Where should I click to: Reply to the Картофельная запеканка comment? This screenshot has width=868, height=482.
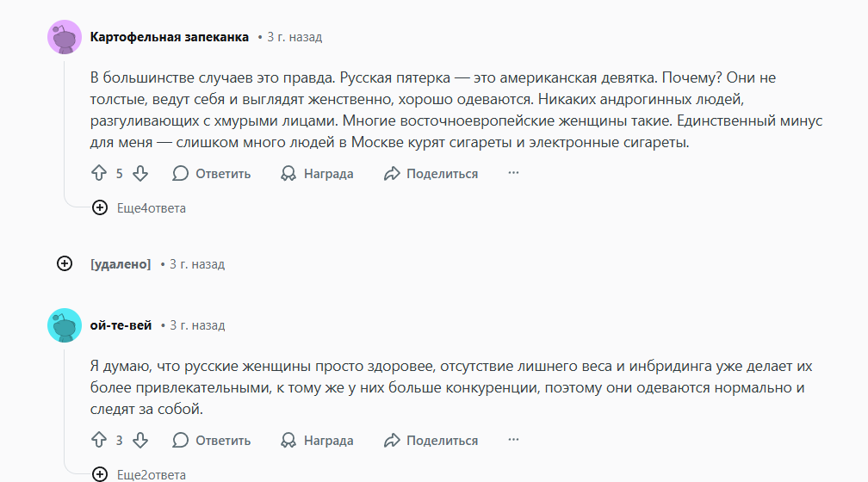click(212, 173)
